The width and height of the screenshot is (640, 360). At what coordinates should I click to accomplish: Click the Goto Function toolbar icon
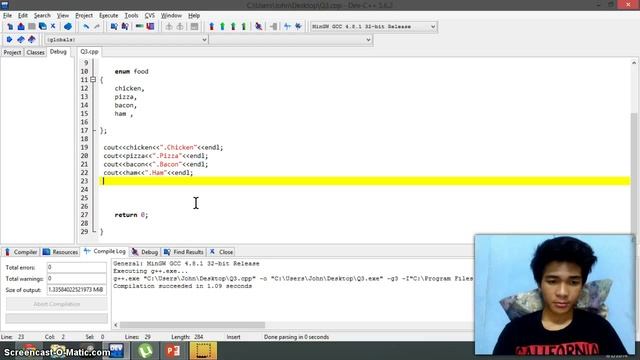pos(140,27)
